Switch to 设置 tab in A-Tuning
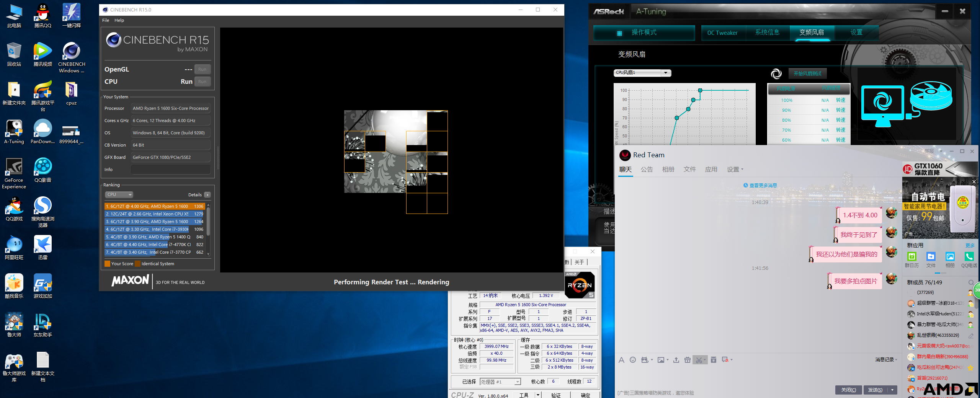 pyautogui.click(x=856, y=33)
